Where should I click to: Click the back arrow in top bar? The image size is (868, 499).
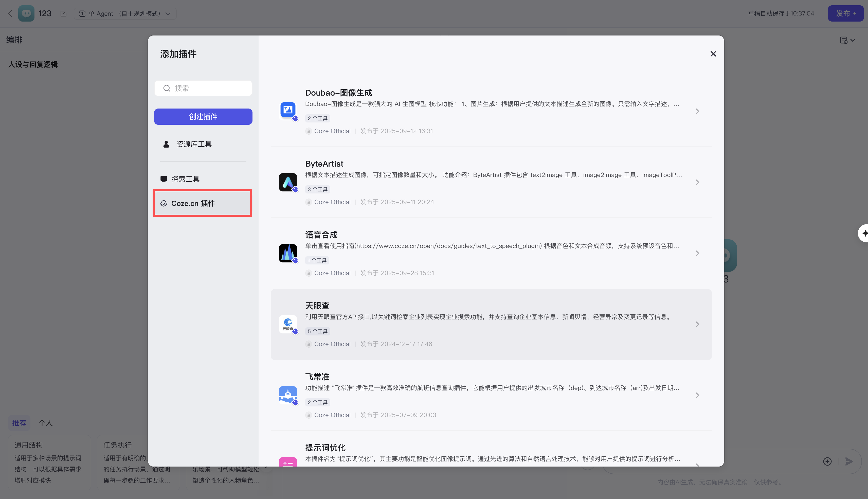point(10,13)
